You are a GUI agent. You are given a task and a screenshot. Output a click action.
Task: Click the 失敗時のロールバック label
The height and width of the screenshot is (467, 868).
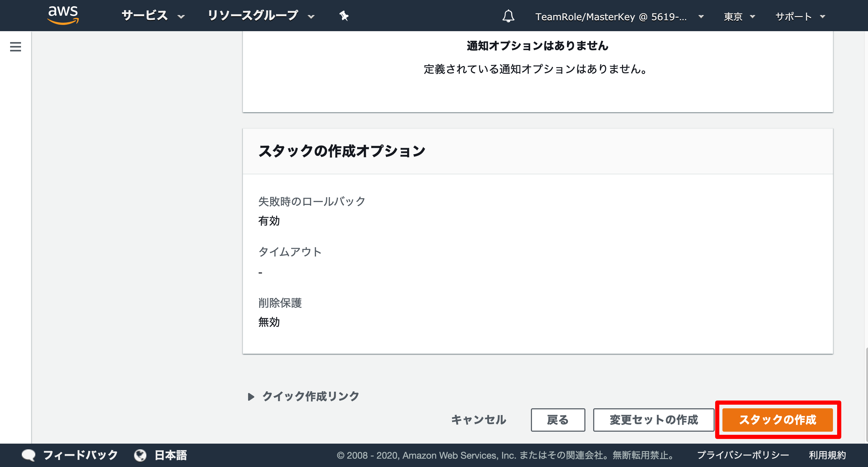click(x=312, y=202)
